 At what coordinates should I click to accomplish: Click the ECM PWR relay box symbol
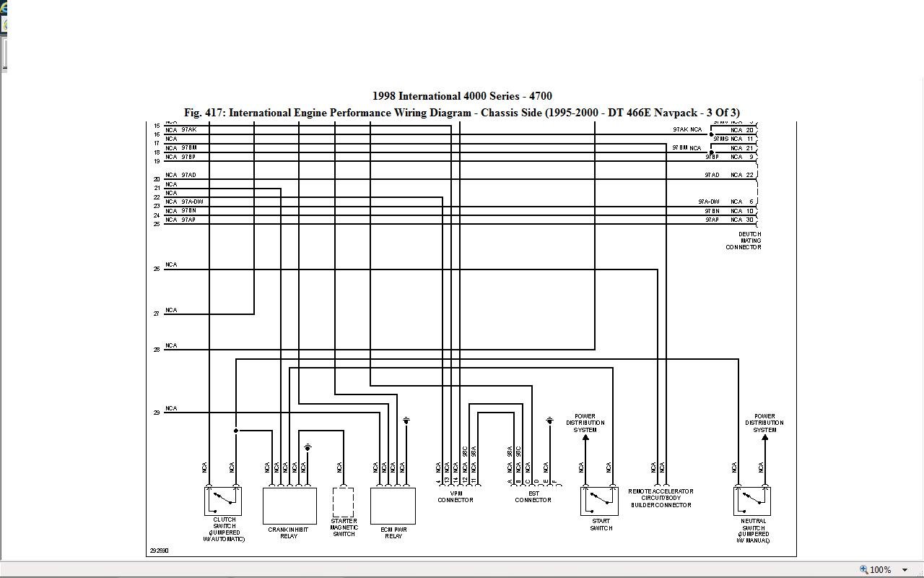pos(393,506)
